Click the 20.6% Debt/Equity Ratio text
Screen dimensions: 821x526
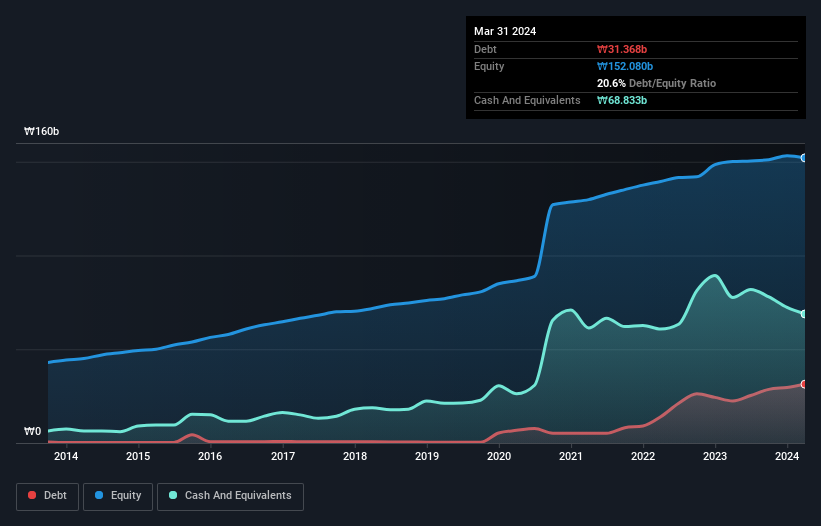point(656,83)
